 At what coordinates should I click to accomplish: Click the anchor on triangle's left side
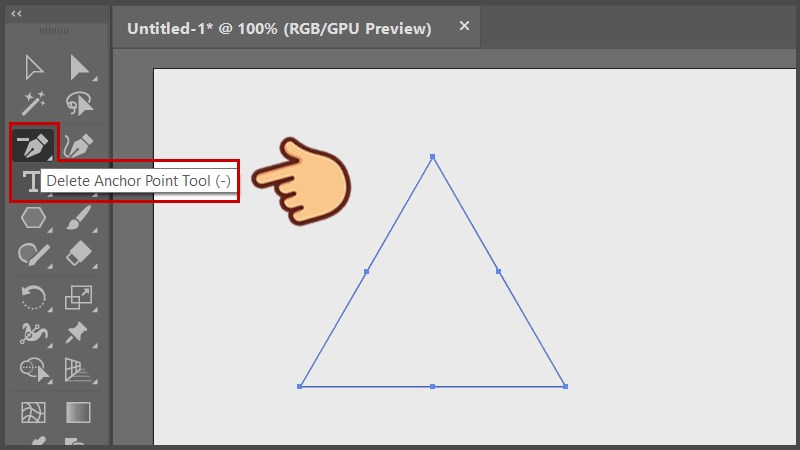[x=366, y=271]
